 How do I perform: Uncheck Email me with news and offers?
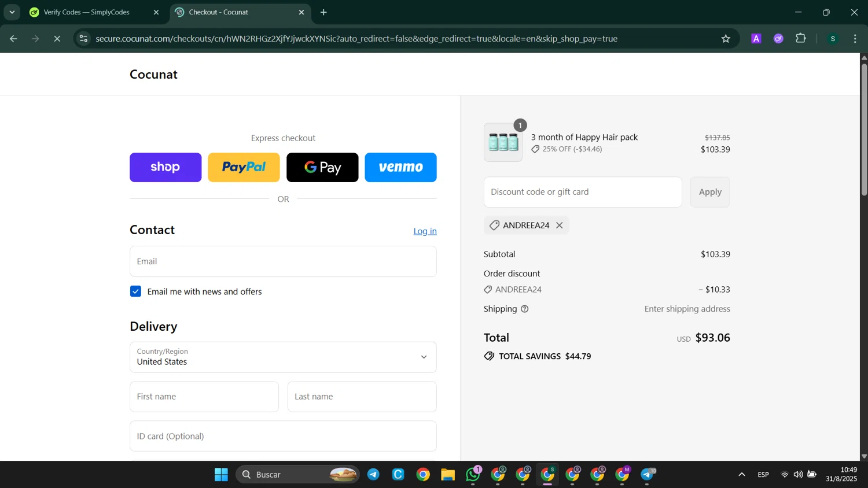click(135, 291)
